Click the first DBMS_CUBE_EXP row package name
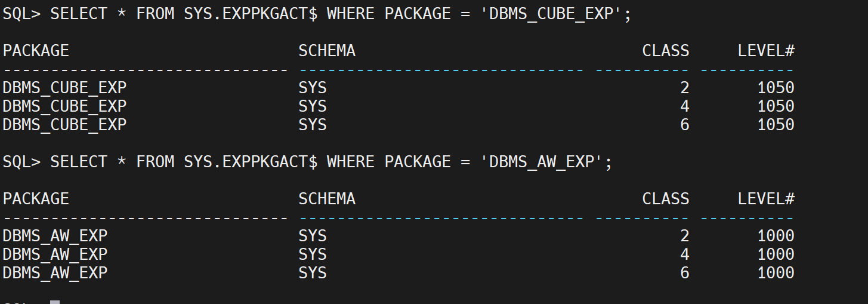Screen dimensions: 868x304 [x=64, y=88]
